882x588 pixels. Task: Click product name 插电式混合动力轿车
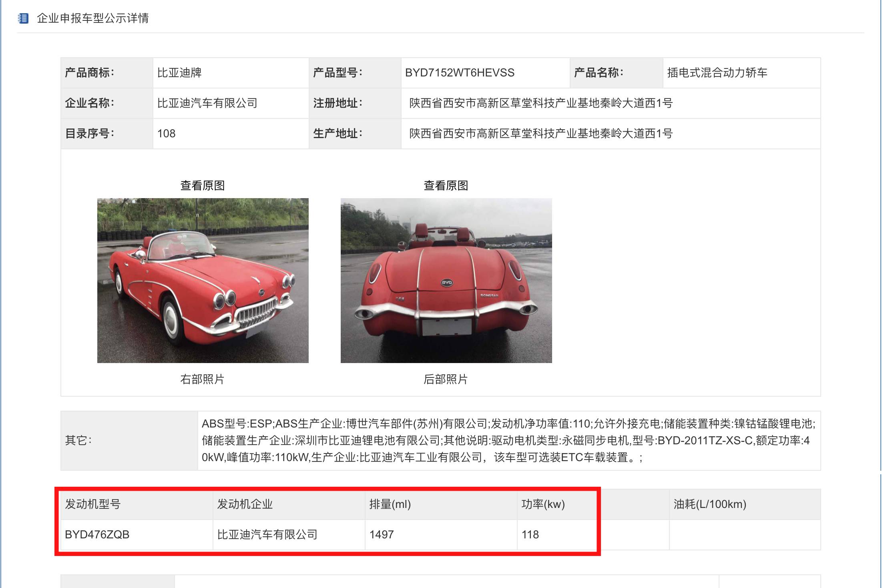coord(717,73)
